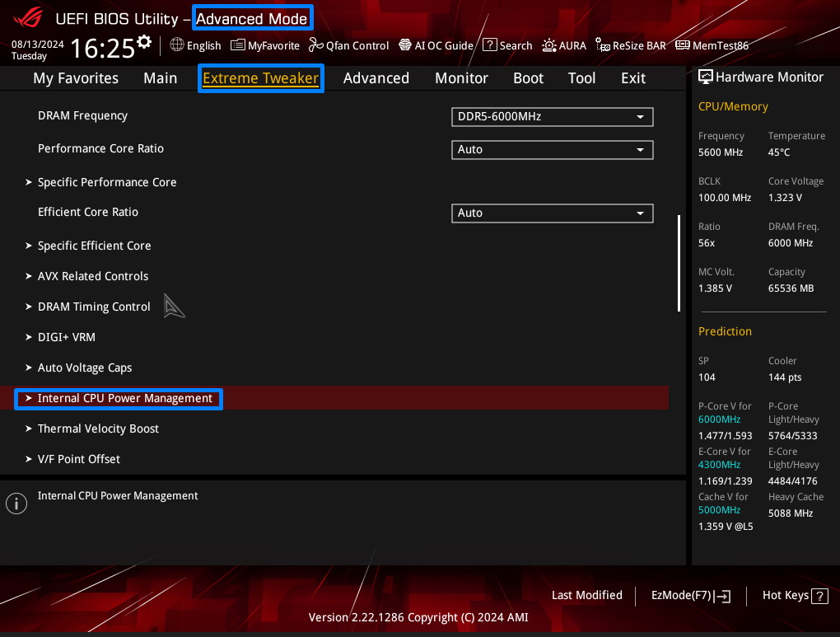Click the globe language icon
840x637 pixels.
tap(177, 44)
